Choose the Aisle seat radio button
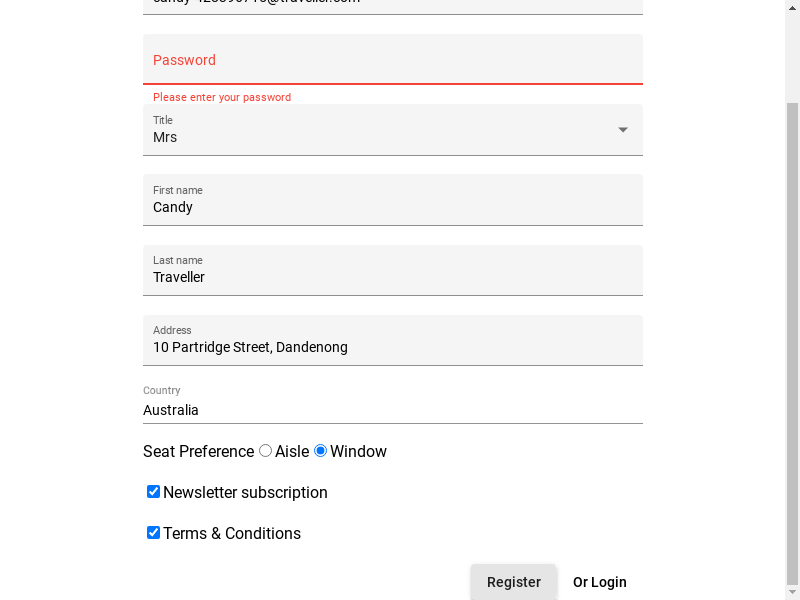This screenshot has height=600, width=800. click(265, 451)
